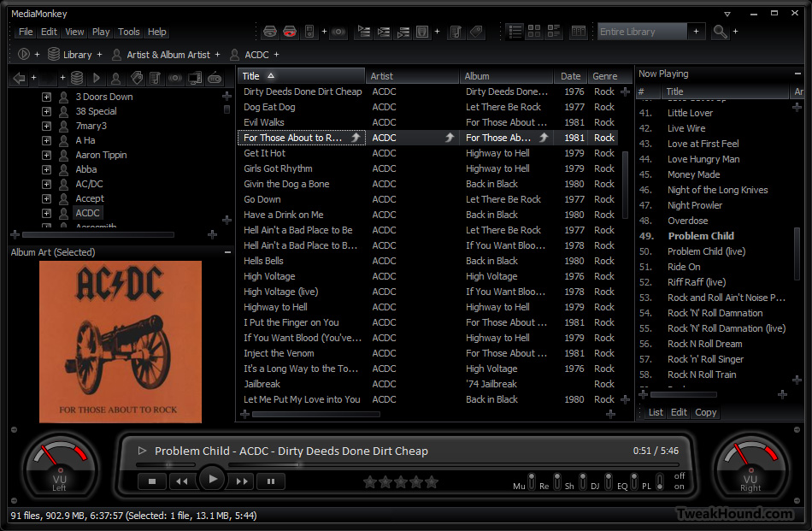
Task: Click the tag icon in top toolbar
Action: [x=476, y=32]
